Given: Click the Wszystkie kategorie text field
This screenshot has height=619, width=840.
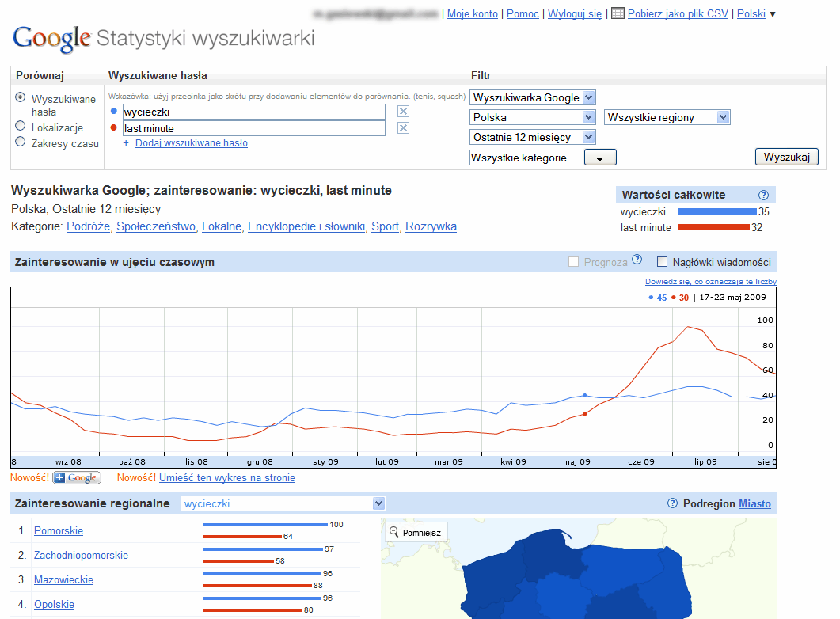Looking at the screenshot, I should coord(526,158).
